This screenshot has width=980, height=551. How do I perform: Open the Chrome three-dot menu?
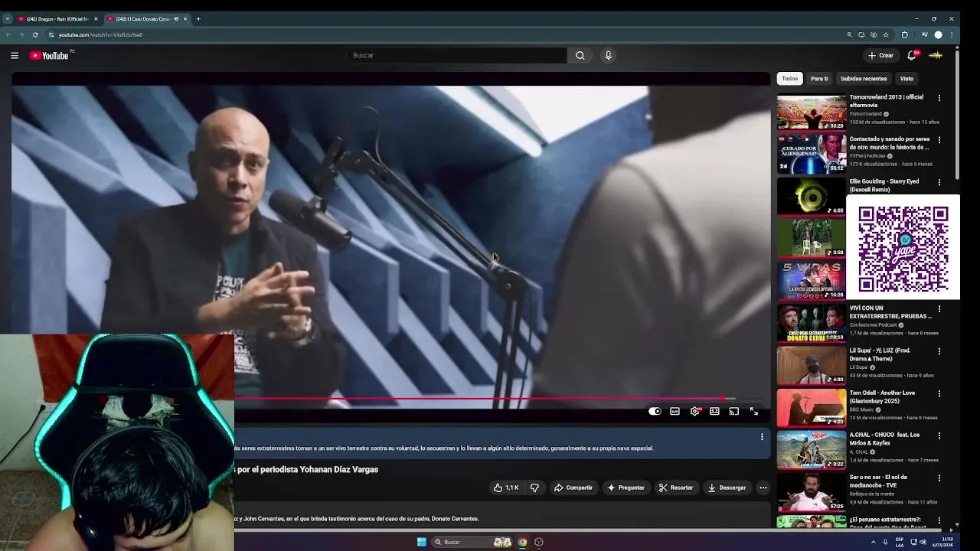[x=952, y=34]
